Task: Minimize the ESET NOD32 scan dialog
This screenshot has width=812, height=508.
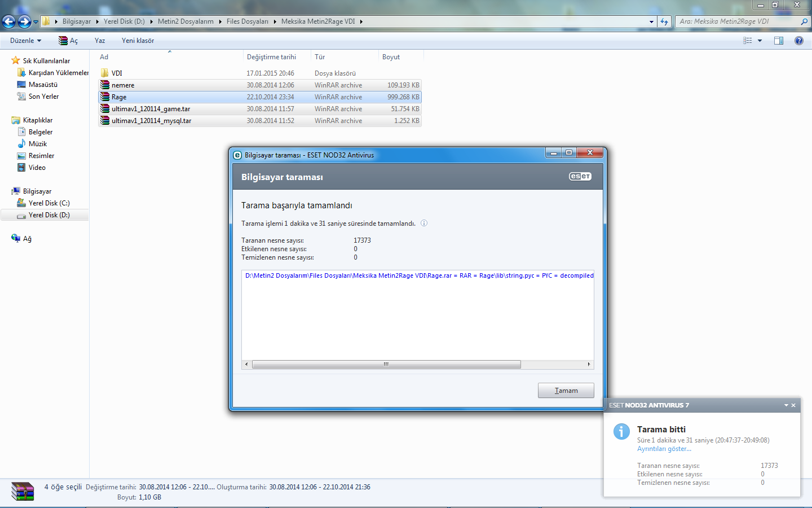Action: [554, 153]
